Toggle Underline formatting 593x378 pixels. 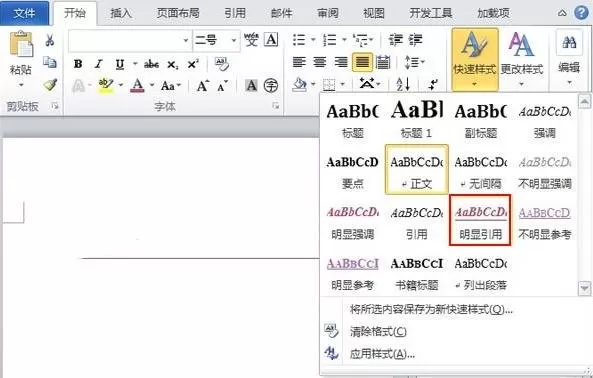point(120,64)
